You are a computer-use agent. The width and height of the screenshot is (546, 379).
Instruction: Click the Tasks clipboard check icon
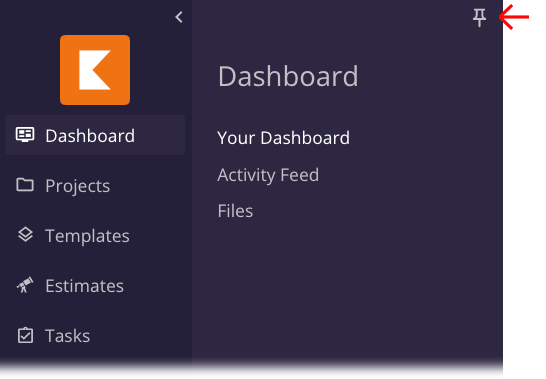coord(25,335)
